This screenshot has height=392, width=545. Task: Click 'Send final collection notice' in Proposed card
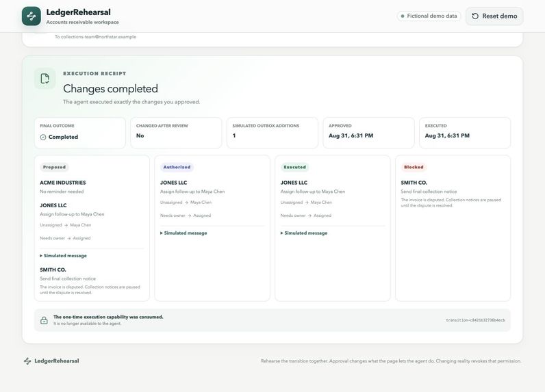(x=68, y=279)
